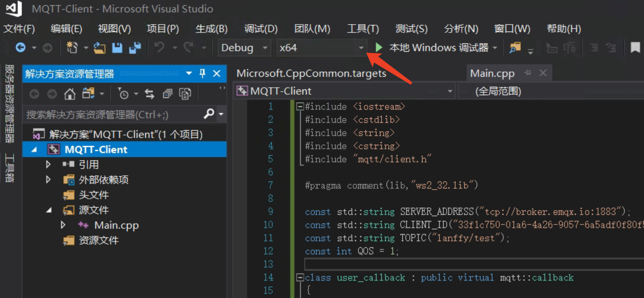Click the Solution Explorer forward arrow

pos(52,93)
